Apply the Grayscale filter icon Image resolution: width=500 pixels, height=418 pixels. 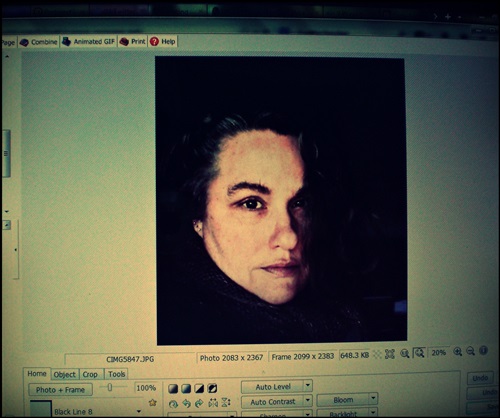pos(186,389)
